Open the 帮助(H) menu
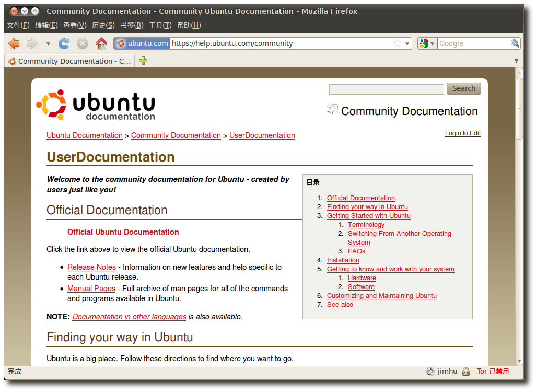Image resolution: width=536 pixels, height=392 pixels. [189, 25]
